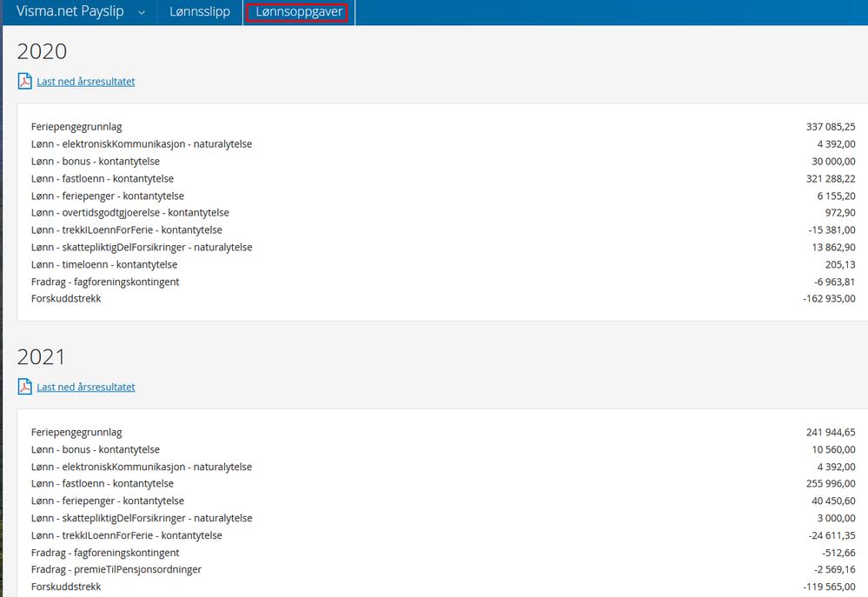Click 2021 feriepenger value 40 450,60
Screen dimensions: 868x597
833,501
